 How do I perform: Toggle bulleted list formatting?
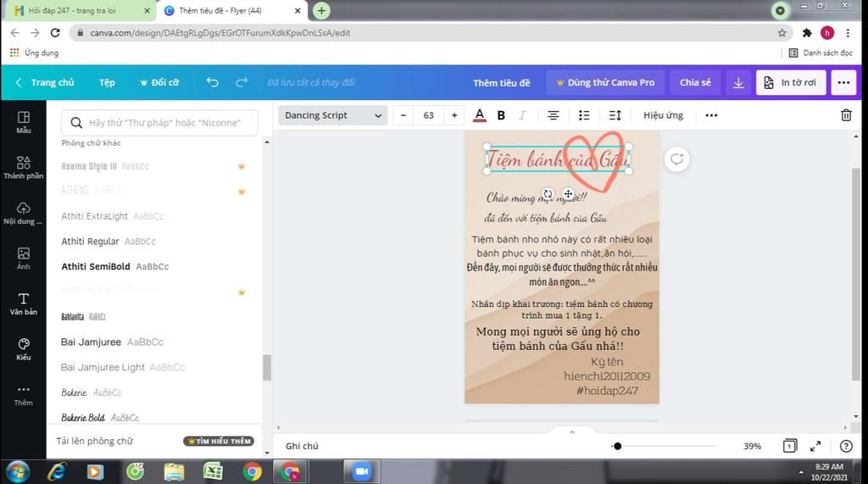point(584,115)
